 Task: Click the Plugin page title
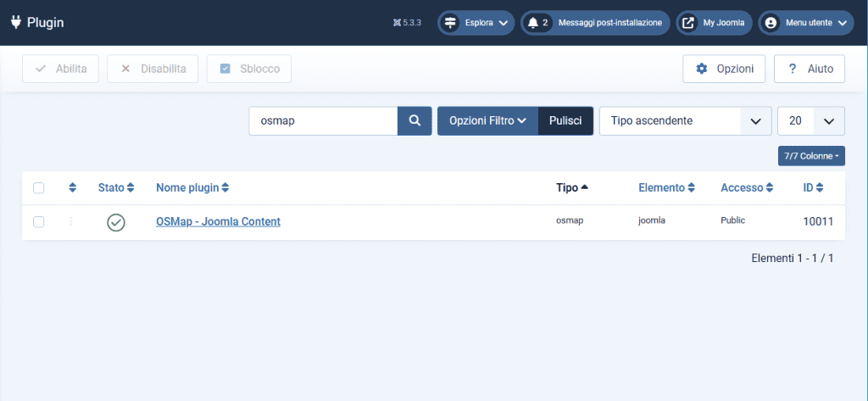(x=46, y=23)
